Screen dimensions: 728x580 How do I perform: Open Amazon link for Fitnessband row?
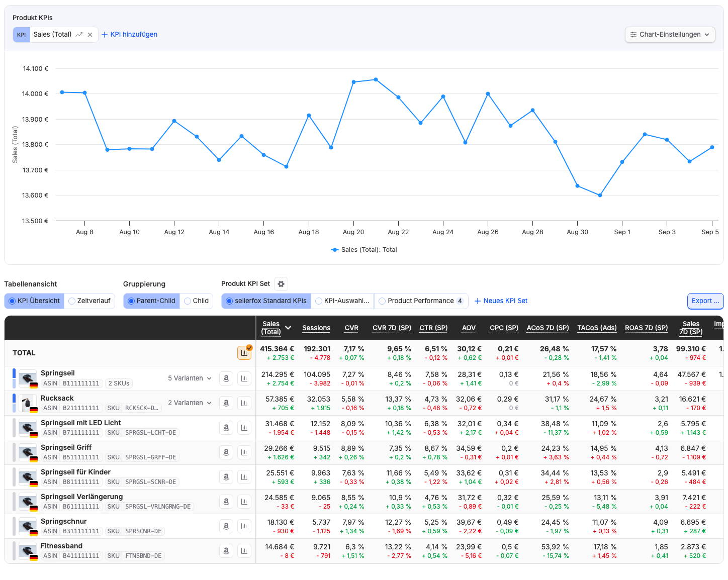(226, 551)
